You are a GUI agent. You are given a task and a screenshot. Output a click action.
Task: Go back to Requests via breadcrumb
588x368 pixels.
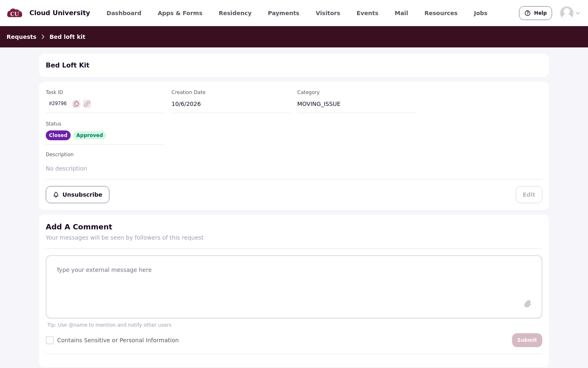[x=21, y=37]
